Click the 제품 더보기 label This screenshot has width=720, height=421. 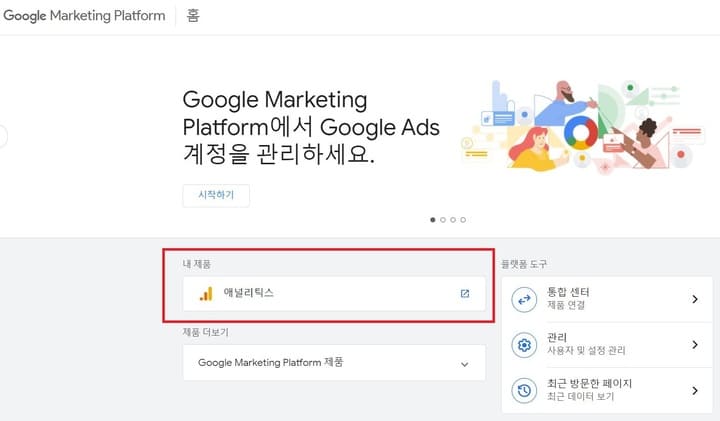(x=205, y=332)
